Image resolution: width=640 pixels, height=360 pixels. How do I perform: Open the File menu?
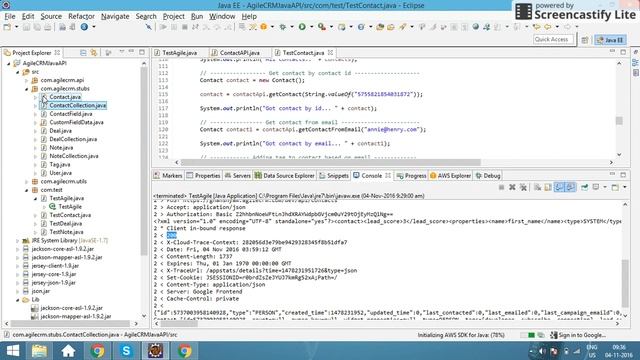9,16
